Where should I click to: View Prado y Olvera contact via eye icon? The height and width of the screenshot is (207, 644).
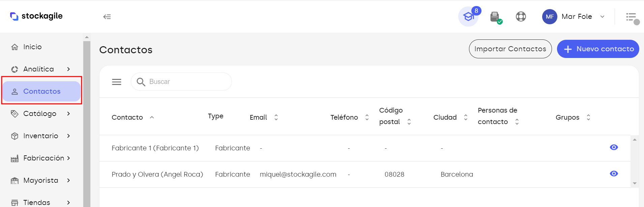[x=614, y=174]
